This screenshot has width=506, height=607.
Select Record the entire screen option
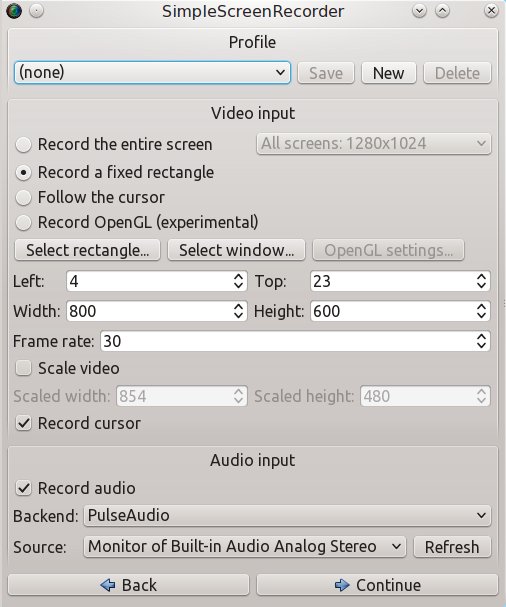[114, 144]
